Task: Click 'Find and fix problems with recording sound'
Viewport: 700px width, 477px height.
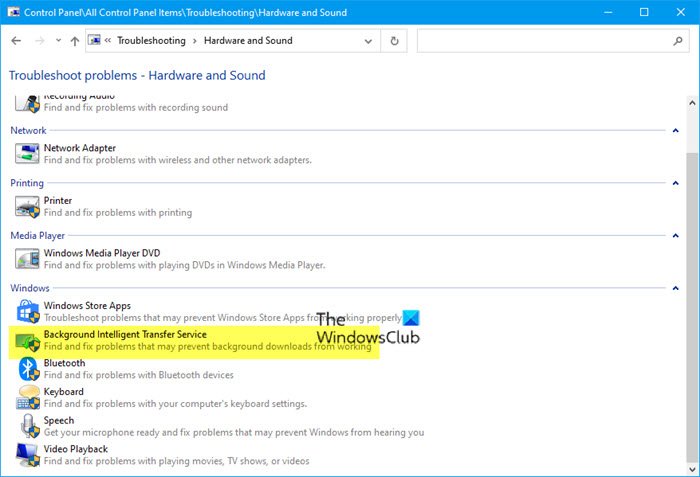Action: point(136,108)
